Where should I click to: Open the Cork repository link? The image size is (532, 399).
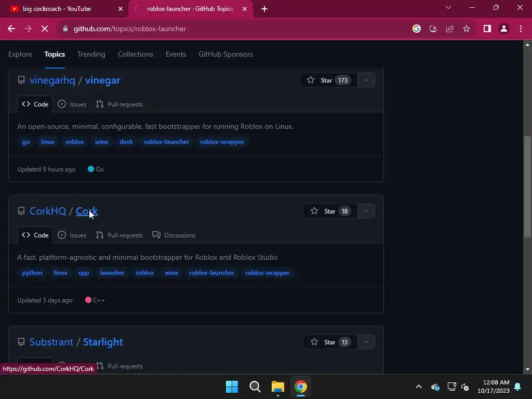(x=87, y=211)
